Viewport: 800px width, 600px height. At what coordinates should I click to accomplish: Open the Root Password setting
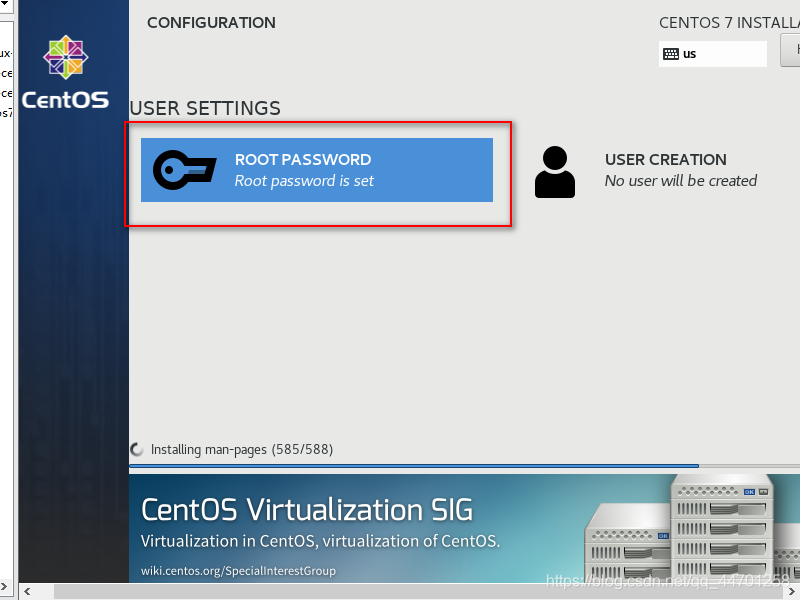[x=317, y=170]
